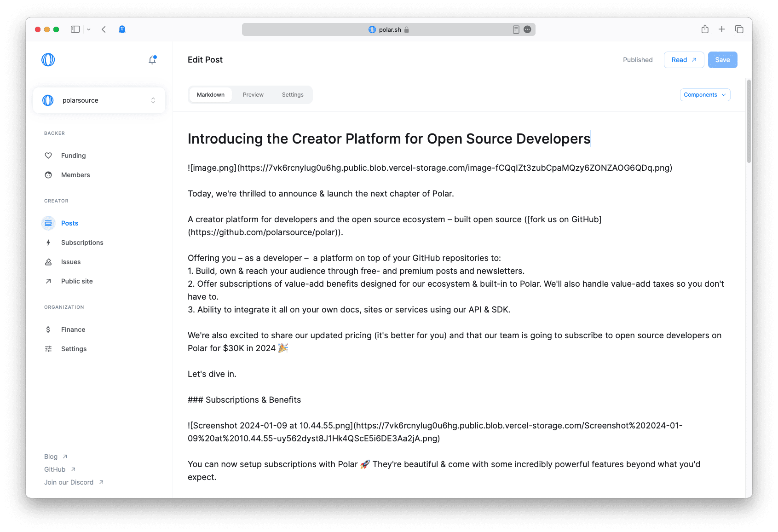778x532 pixels.
Task: Click the arrow icon next to Join our Discord
Action: 101,482
